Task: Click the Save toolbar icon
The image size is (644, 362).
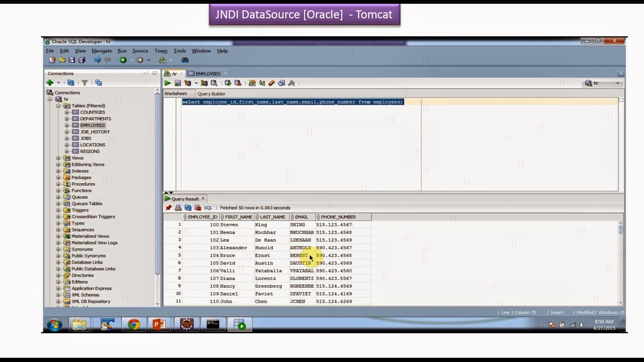Action: coord(72,60)
